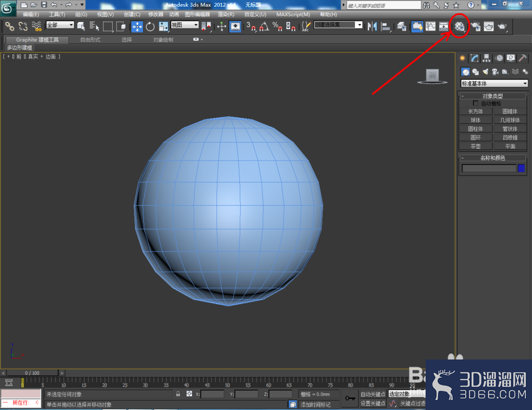
Task: Expand the undo history arrow
Action: 61,5
